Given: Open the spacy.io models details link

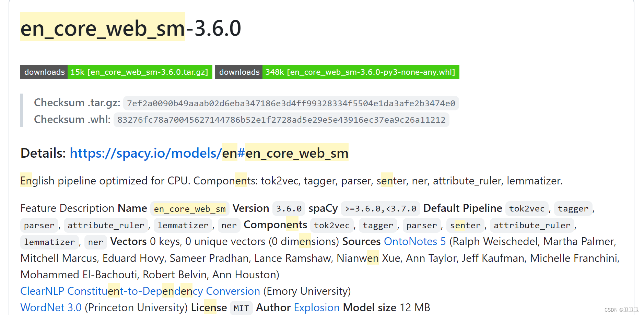Looking at the screenshot, I should pyautogui.click(x=209, y=153).
